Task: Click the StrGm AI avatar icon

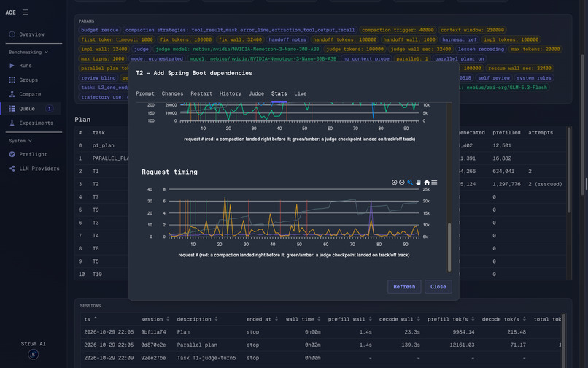Action: [x=34, y=354]
